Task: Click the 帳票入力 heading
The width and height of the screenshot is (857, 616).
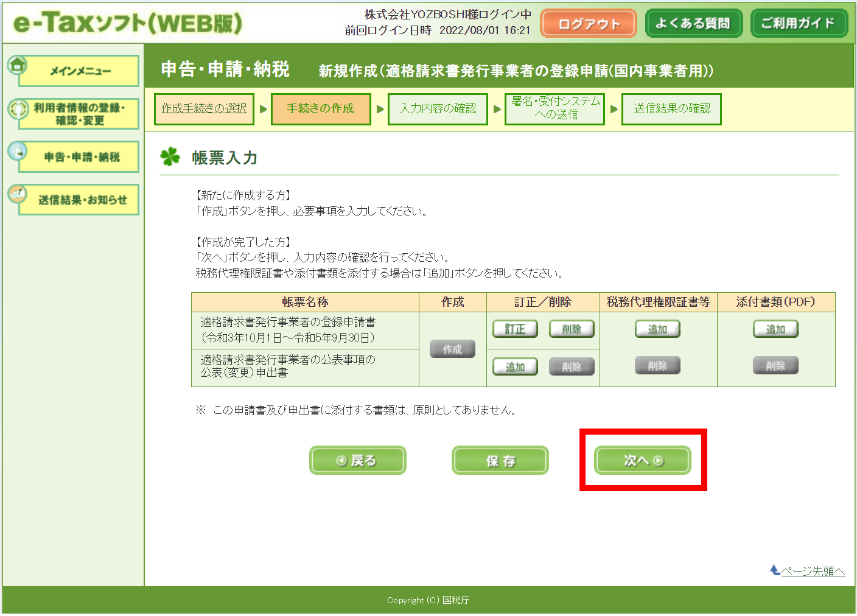Action: 225,158
